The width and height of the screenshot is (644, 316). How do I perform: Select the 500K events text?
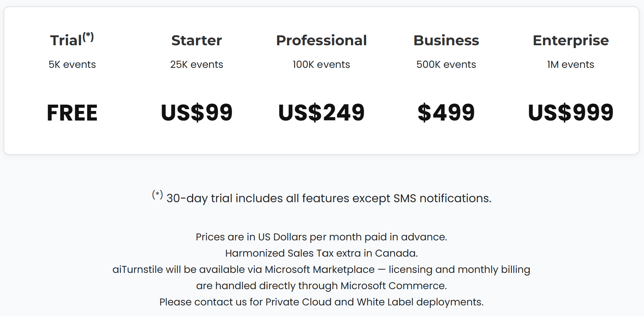pos(446,65)
